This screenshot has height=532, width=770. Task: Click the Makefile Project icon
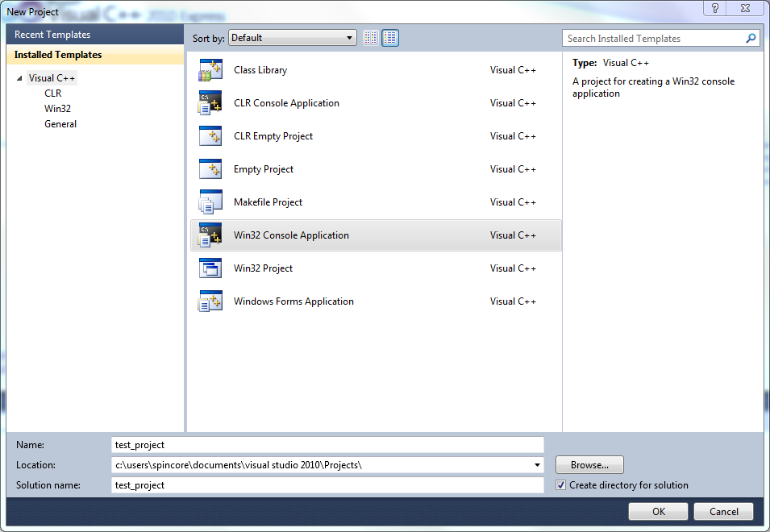[210, 203]
